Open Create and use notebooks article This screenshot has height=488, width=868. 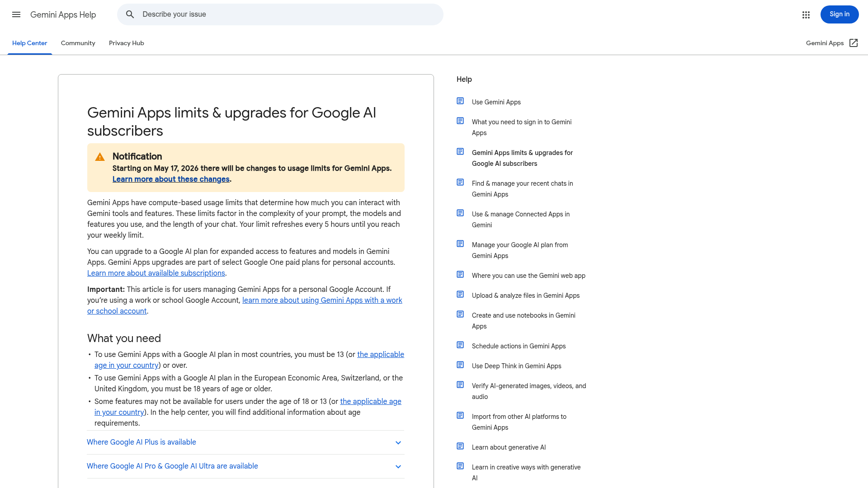(524, 321)
